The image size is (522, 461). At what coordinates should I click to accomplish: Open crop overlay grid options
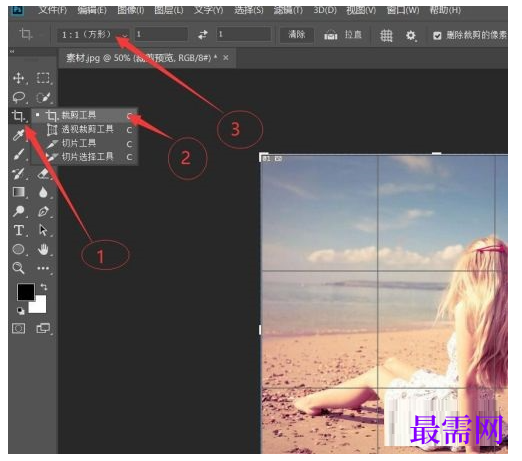pyautogui.click(x=386, y=35)
